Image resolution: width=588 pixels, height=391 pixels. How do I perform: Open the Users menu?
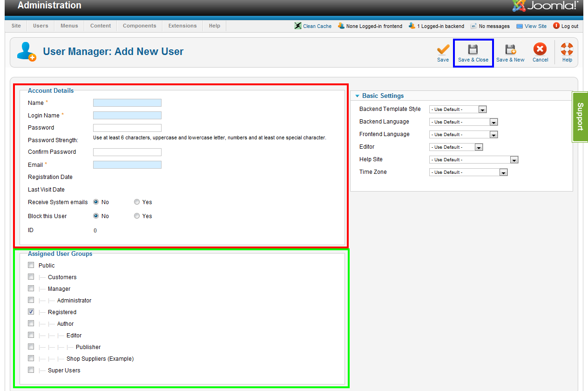pos(41,26)
